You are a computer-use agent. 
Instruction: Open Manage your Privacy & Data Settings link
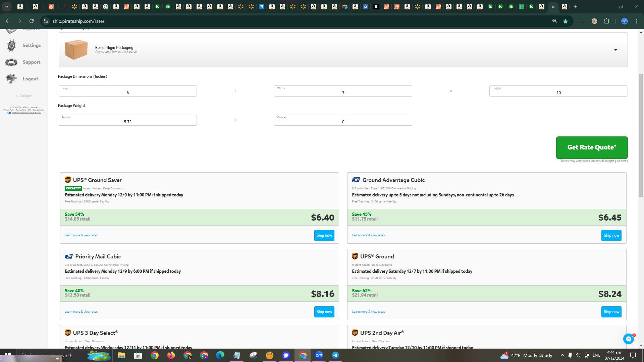click(x=26, y=113)
